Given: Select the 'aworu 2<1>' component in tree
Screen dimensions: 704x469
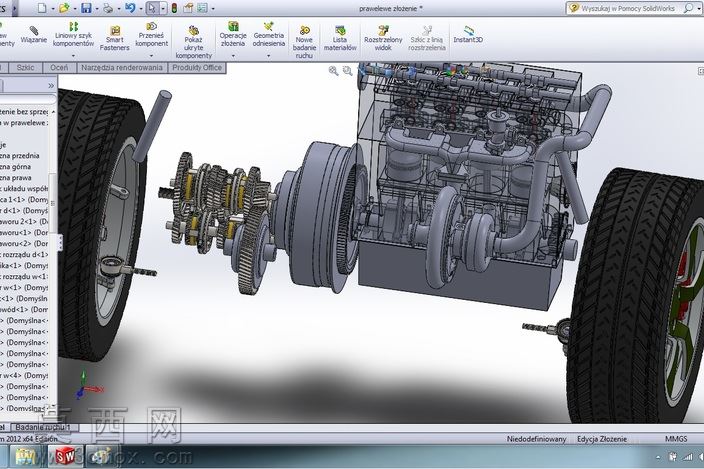Looking at the screenshot, I should pos(24,221).
